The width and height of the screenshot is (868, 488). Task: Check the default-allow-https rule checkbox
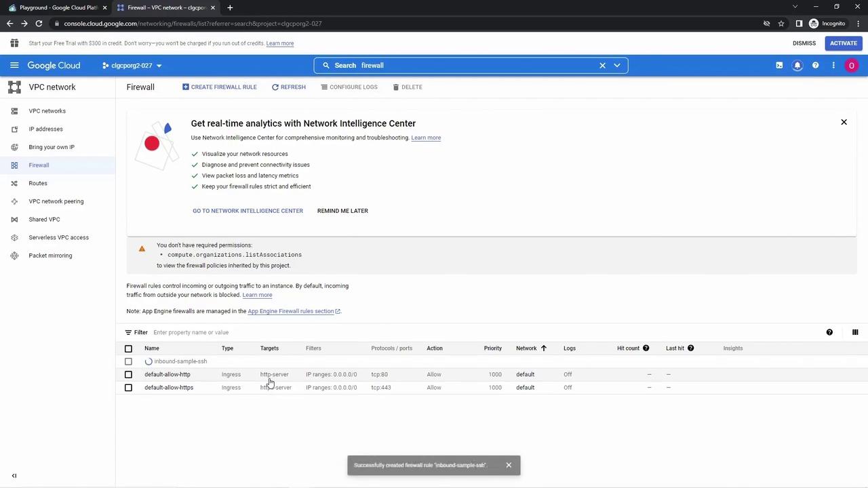128,388
